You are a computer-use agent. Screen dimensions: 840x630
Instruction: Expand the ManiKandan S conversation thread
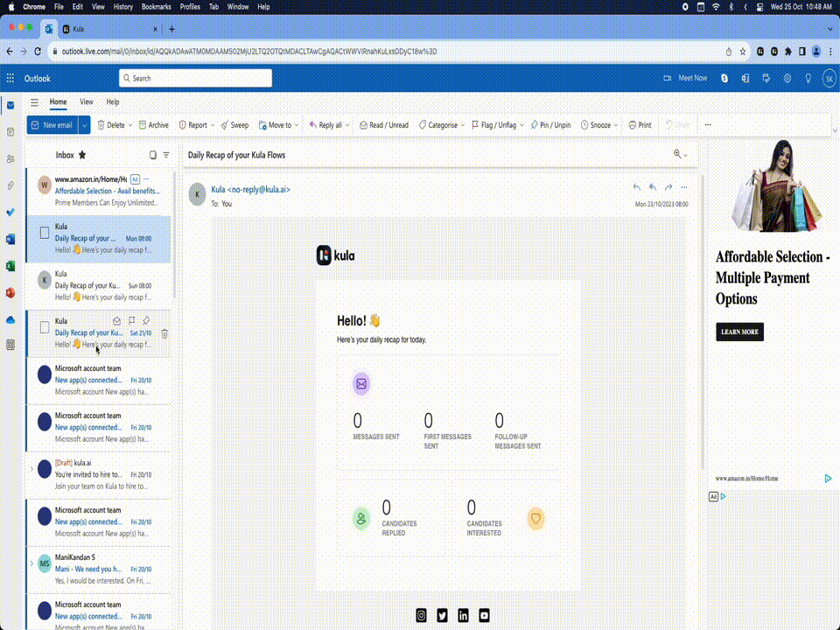coord(31,563)
